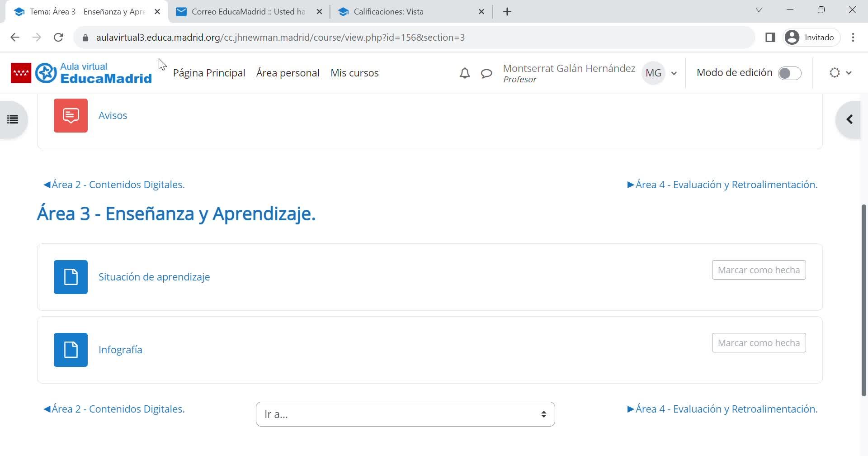Viewport: 868px width, 456px height.
Task: Mark Situación de aprendizaje as done
Action: pyautogui.click(x=759, y=270)
